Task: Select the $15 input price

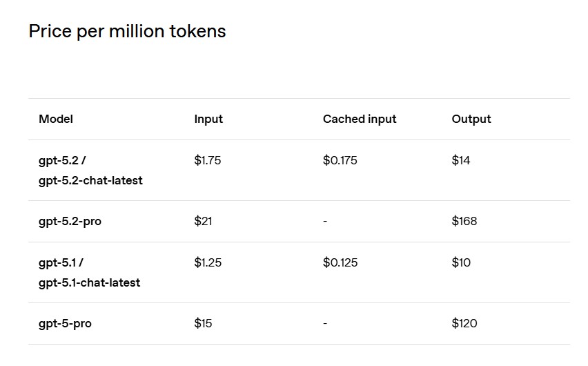Action: 204,323
